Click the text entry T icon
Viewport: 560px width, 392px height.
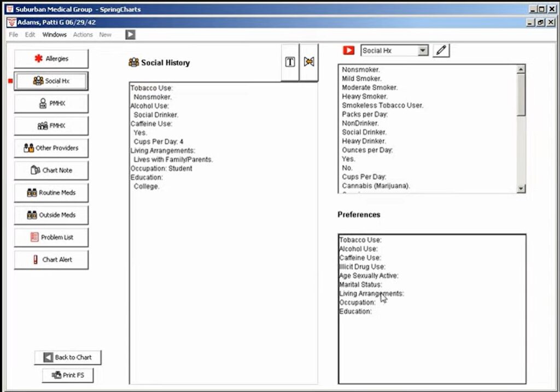(289, 62)
